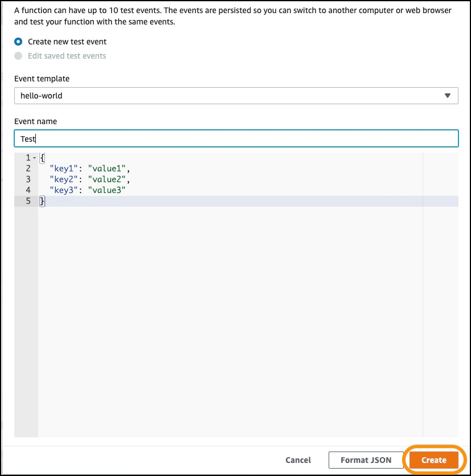The height and width of the screenshot is (476, 471).
Task: Open the Event template dropdown arrow
Action: 447,96
